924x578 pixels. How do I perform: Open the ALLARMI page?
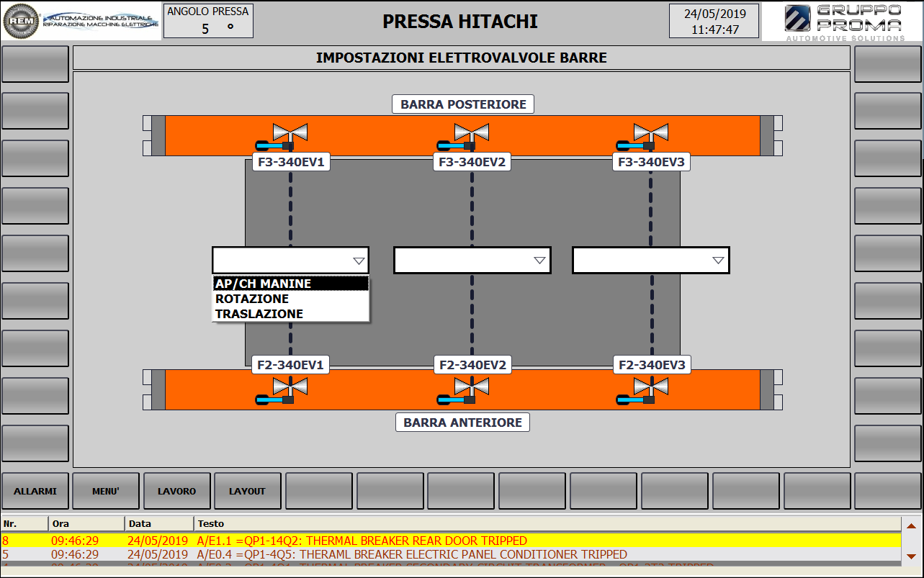coord(35,491)
